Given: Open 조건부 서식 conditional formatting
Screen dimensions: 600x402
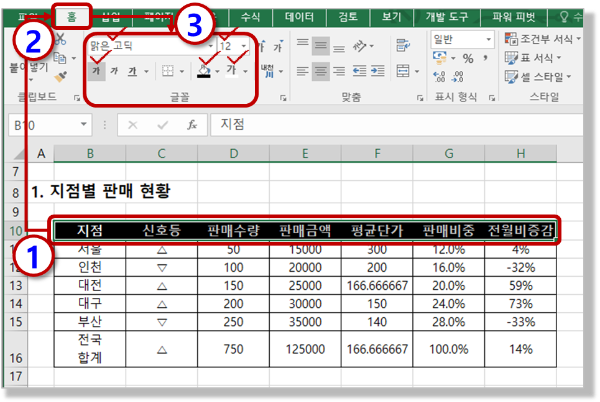Looking at the screenshot, I should (542, 39).
